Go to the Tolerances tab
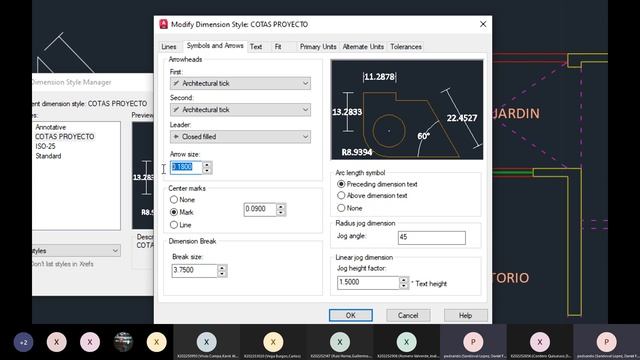The image size is (640, 360). [x=406, y=47]
